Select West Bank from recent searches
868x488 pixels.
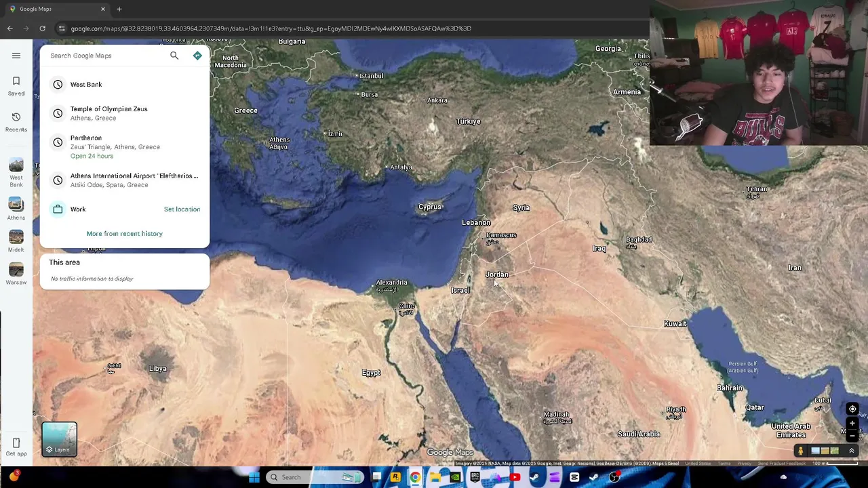pos(125,85)
